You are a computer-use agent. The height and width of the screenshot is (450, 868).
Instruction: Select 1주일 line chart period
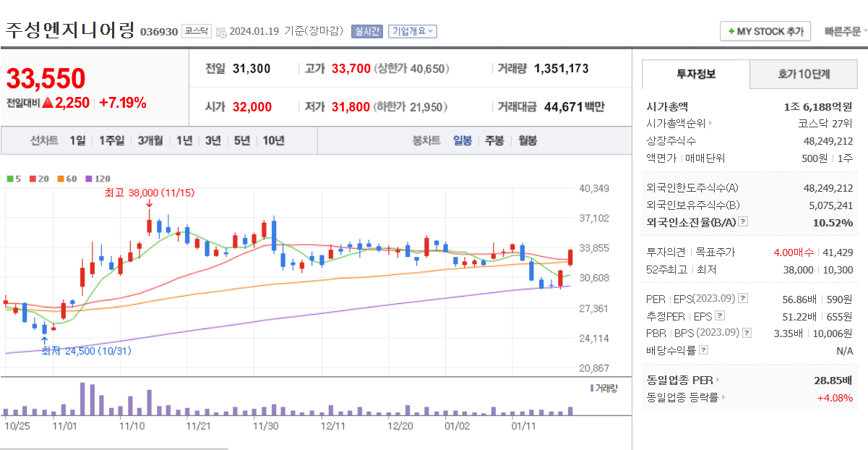(x=111, y=140)
